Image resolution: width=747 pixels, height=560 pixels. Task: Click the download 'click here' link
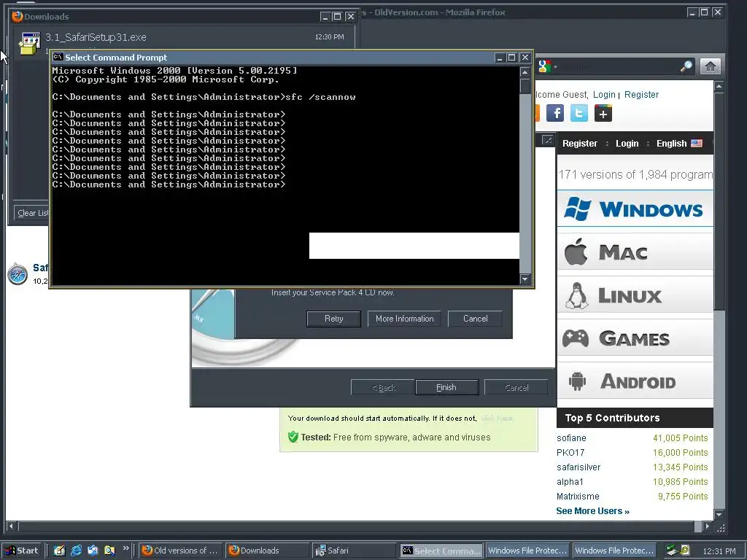497,418
